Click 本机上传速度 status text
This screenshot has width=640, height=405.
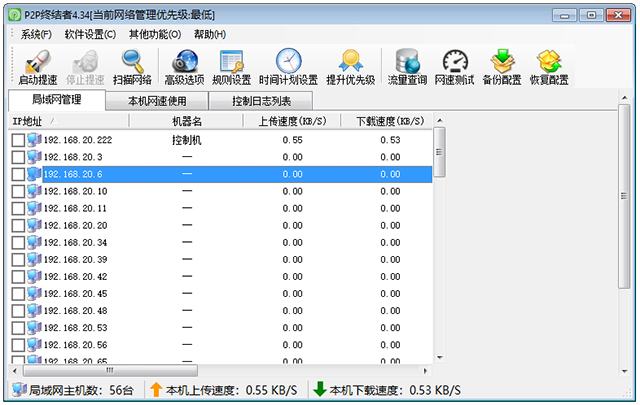[x=231, y=390]
